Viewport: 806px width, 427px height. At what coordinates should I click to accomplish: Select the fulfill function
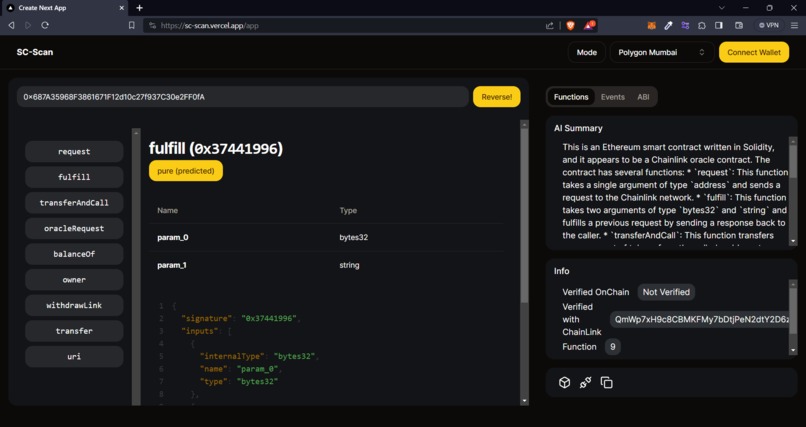click(x=74, y=177)
